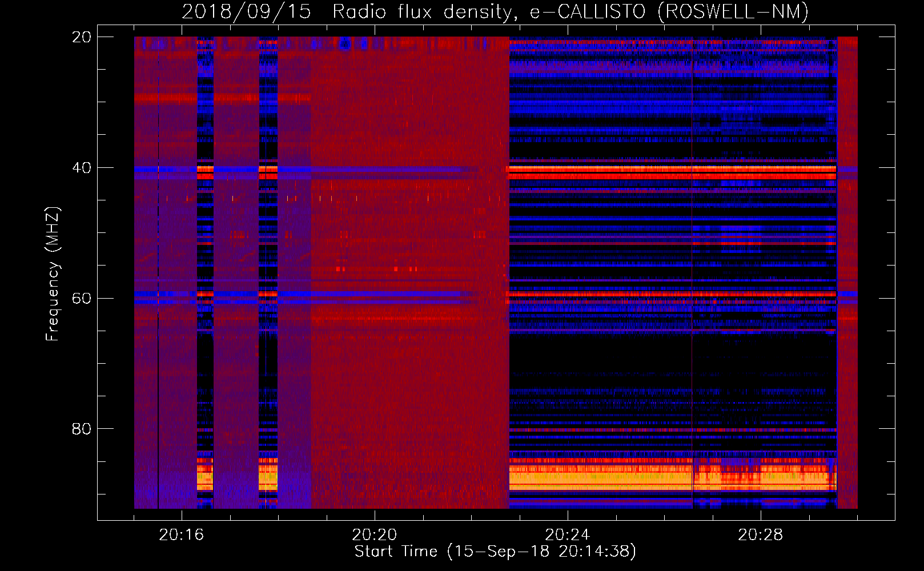This screenshot has height=571, width=924.
Task: Click the plot title mentioning e-CALLISTO (ROSWELL-NM)
Action: click(495, 11)
